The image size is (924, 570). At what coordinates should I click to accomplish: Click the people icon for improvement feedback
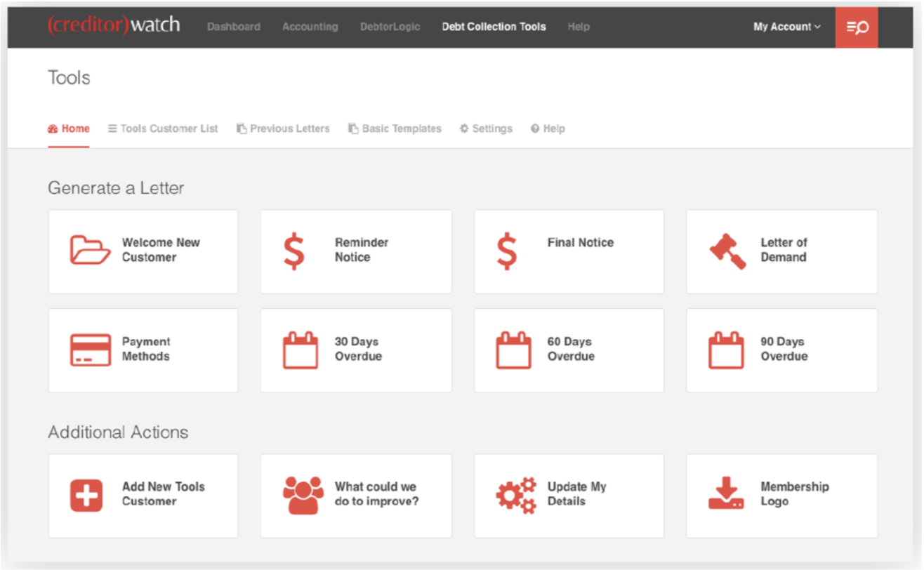tap(303, 496)
